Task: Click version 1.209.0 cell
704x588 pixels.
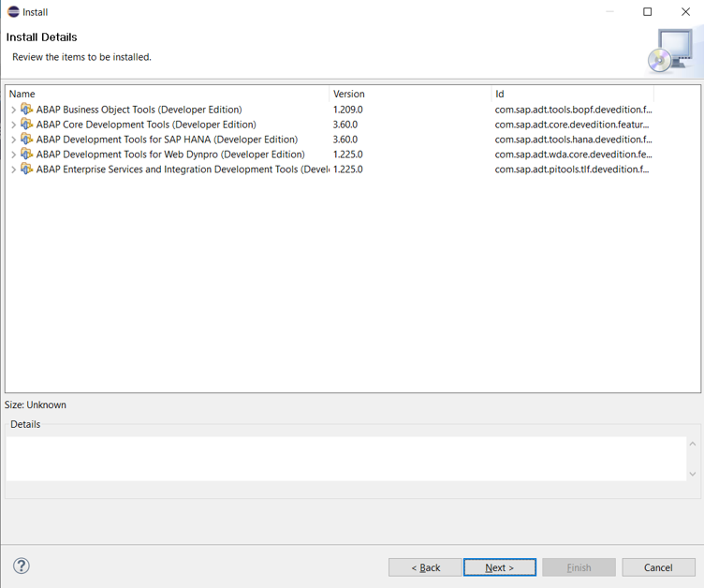Action: point(347,110)
